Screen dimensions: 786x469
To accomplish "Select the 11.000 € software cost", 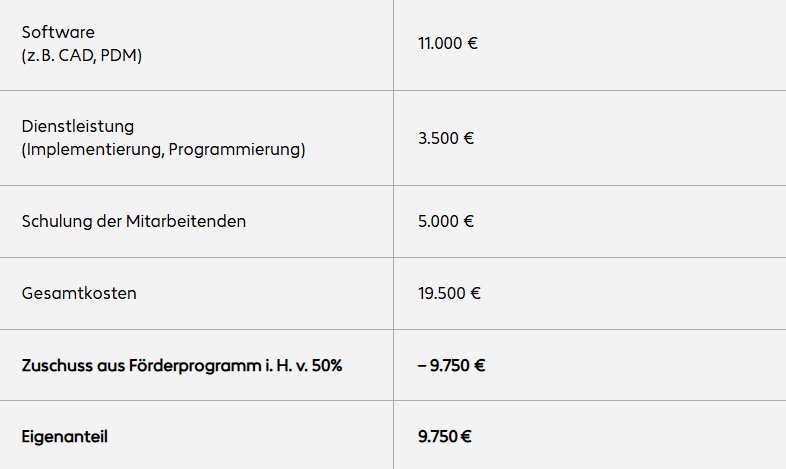I will click(448, 44).
